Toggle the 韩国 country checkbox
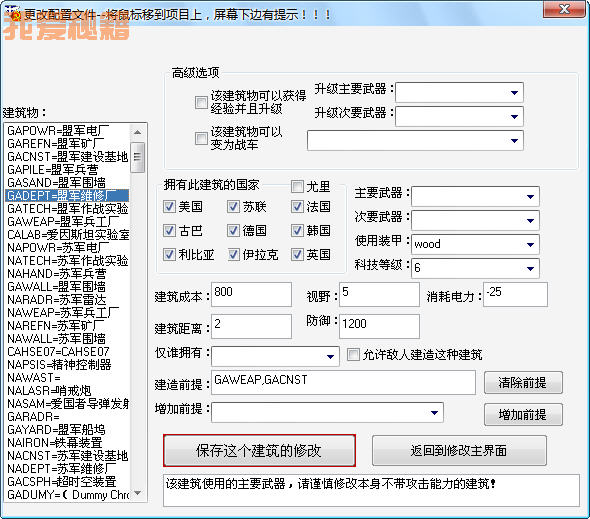 coord(297,230)
